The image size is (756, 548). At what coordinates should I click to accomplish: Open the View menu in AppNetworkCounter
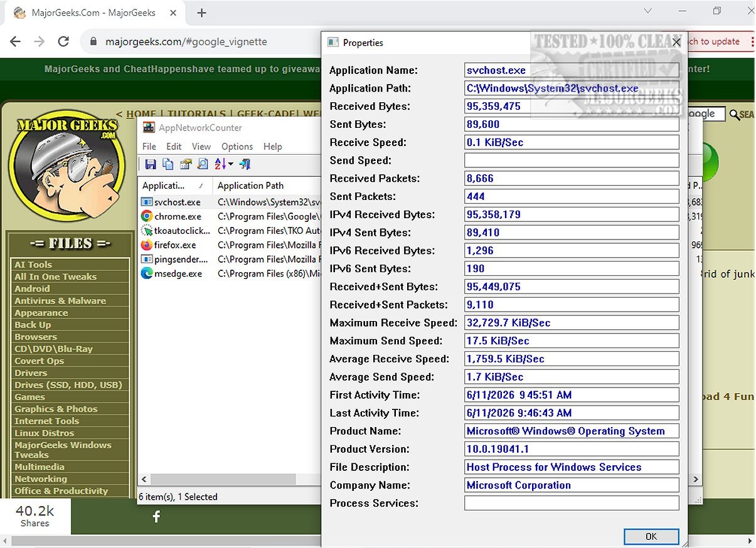[x=201, y=146]
